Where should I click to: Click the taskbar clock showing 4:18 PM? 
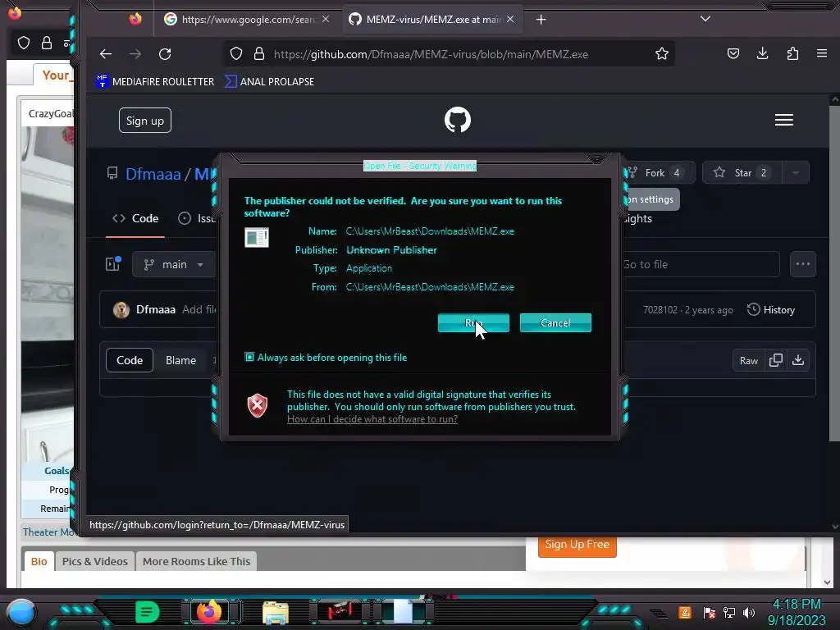[797, 612]
